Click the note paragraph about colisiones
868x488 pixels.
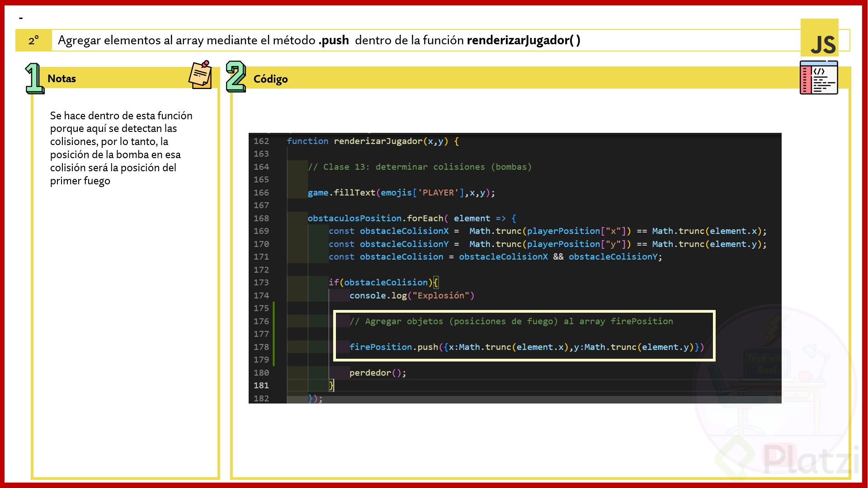pos(121,148)
